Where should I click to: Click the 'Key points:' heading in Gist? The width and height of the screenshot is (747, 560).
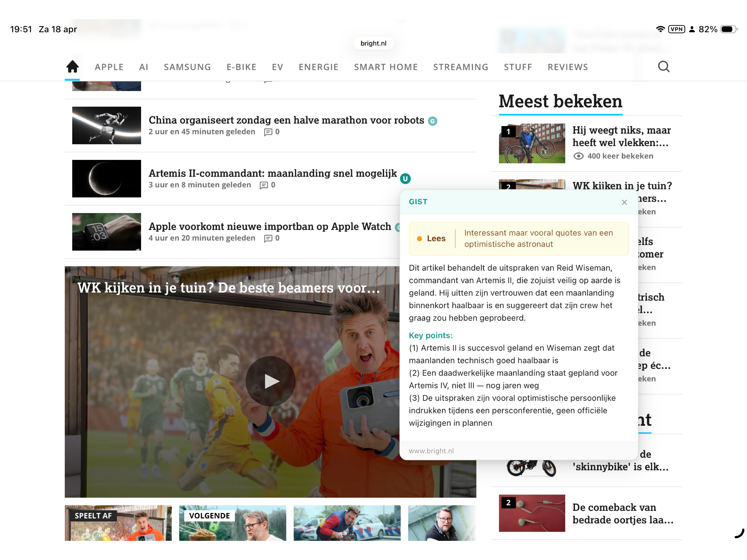click(x=431, y=336)
